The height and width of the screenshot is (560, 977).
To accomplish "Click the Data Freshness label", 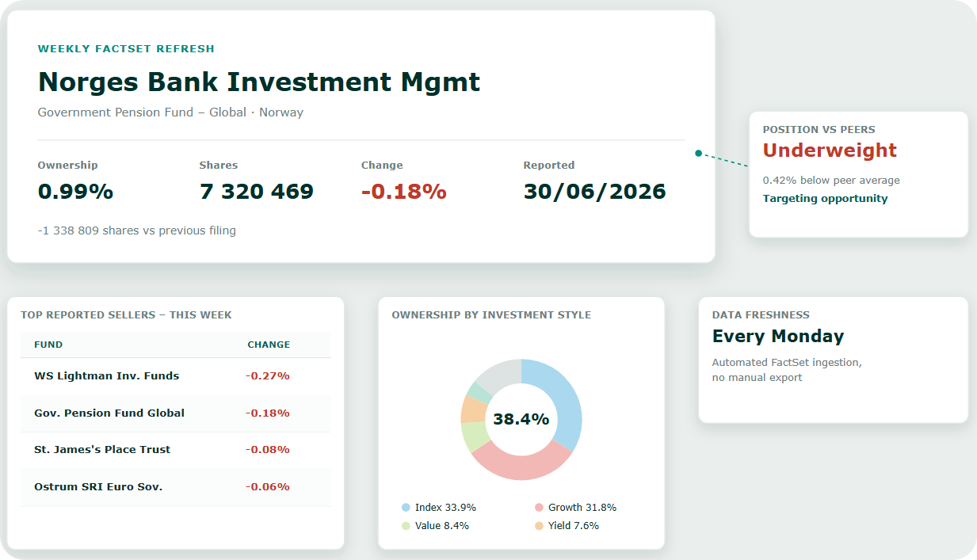I will point(761,315).
